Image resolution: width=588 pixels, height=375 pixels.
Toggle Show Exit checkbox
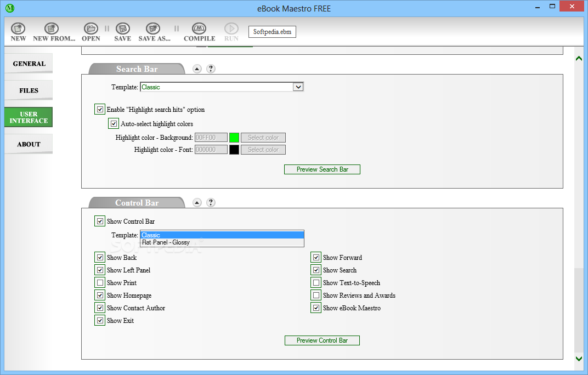click(100, 320)
